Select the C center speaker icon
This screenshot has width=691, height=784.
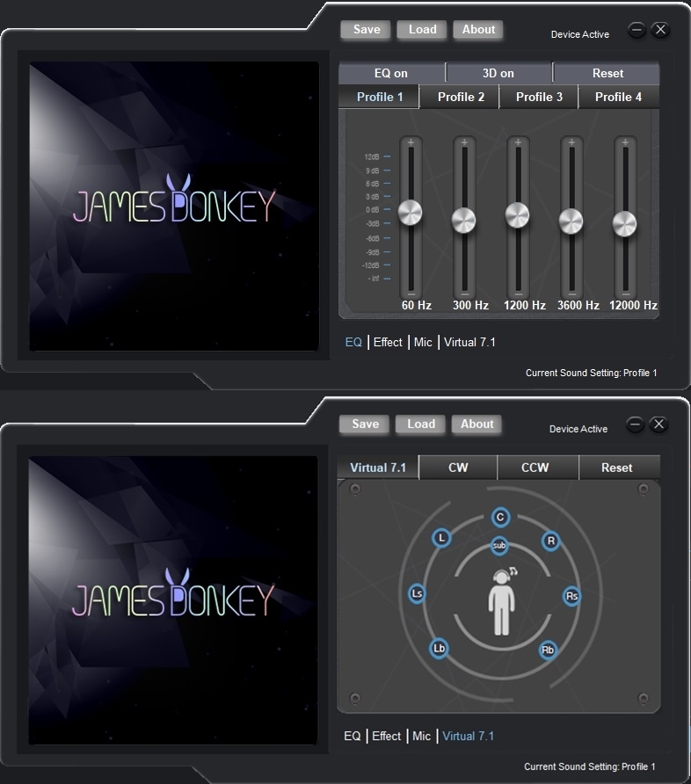point(500,517)
